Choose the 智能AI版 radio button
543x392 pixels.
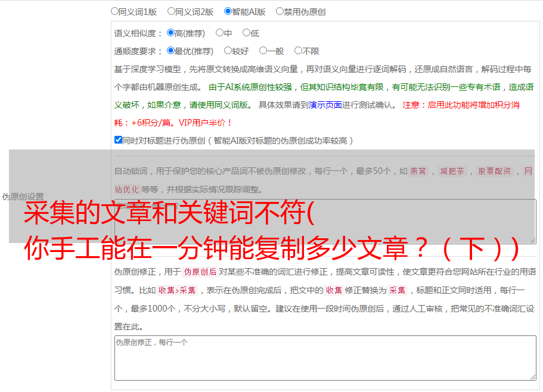pyautogui.click(x=228, y=11)
